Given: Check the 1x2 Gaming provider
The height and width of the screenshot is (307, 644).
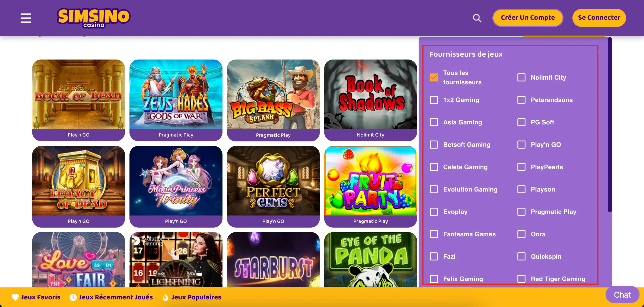Looking at the screenshot, I should point(434,100).
